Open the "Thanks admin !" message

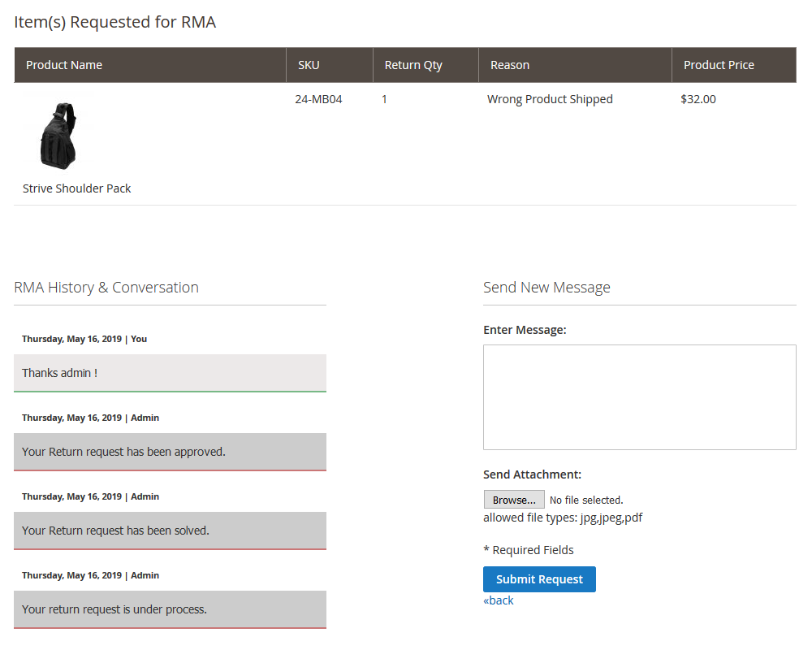[170, 373]
